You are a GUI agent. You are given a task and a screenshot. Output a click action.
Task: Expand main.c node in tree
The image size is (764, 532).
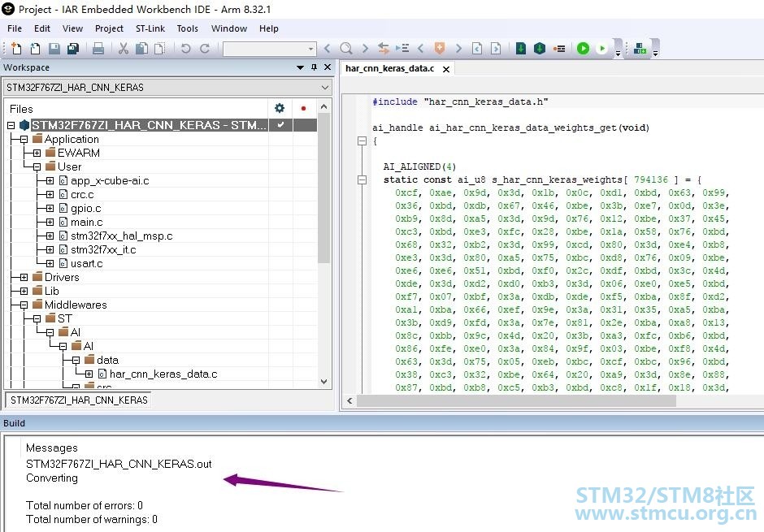click(x=50, y=223)
